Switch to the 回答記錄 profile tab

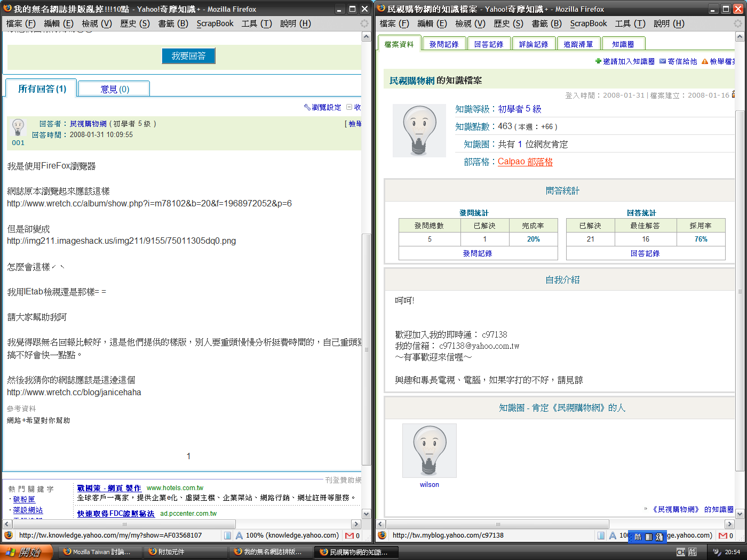tap(489, 44)
